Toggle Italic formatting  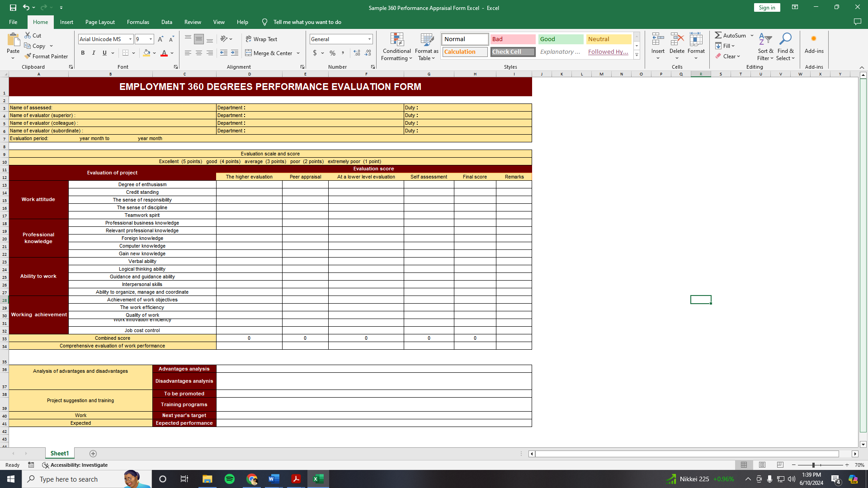click(x=94, y=53)
